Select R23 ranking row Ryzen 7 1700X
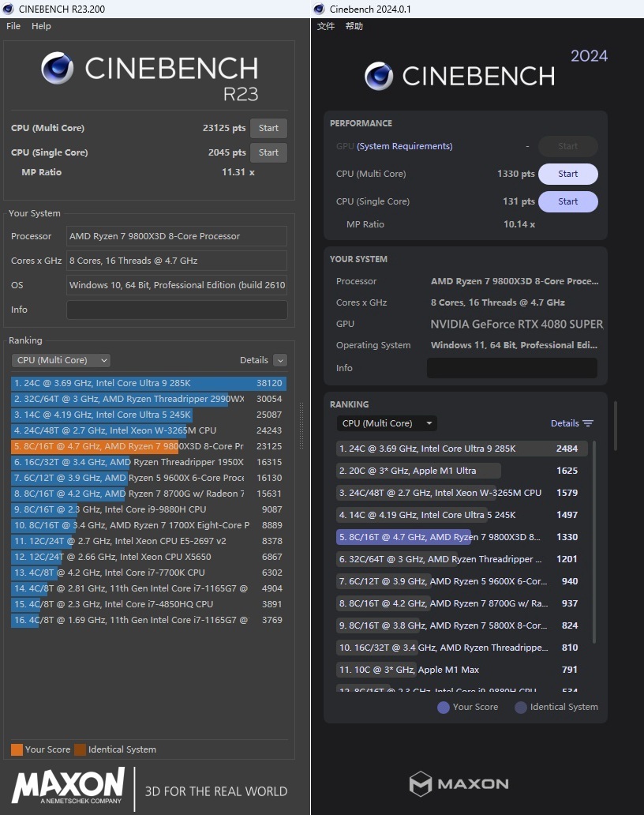 click(x=148, y=525)
